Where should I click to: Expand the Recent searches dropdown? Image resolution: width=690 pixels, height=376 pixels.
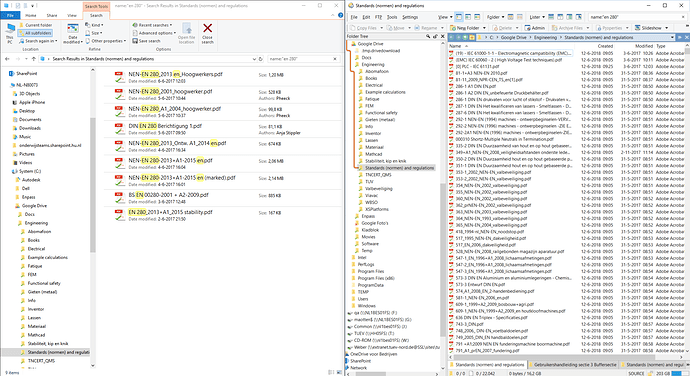152,25
